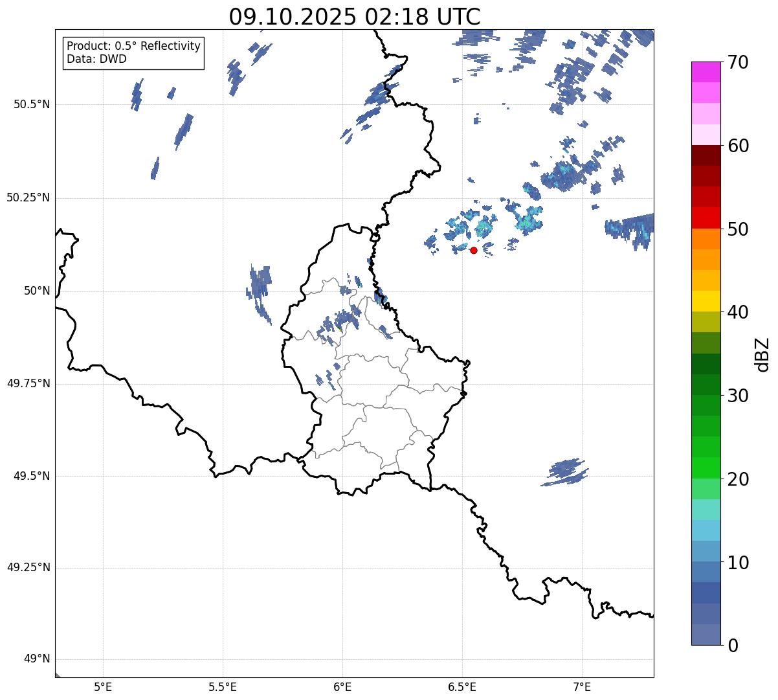Click the red station marker dot

[474, 250]
